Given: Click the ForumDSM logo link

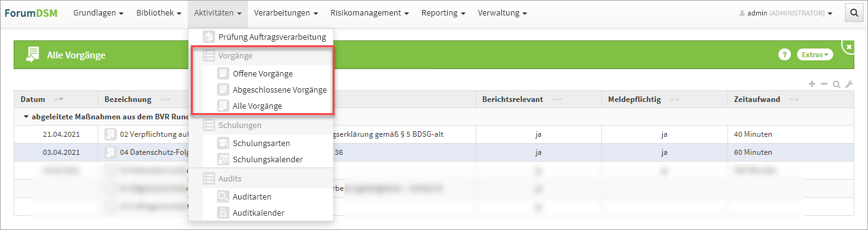Looking at the screenshot, I should tap(30, 13).
